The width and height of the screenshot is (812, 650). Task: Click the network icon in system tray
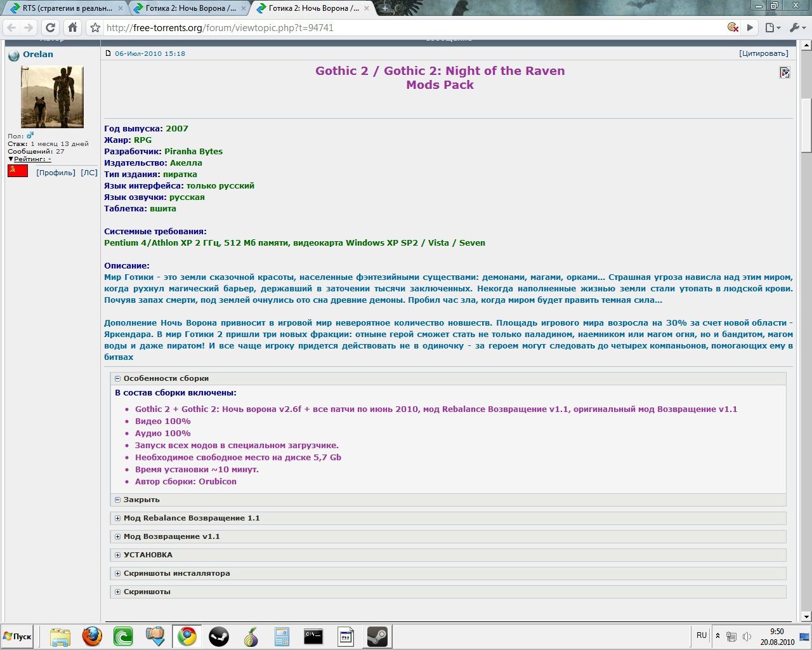(731, 637)
